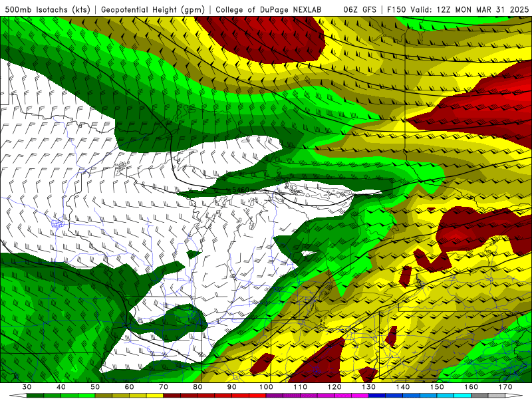Click the 'F150' forecast hour text
This screenshot has height=399, width=532.
coord(396,9)
